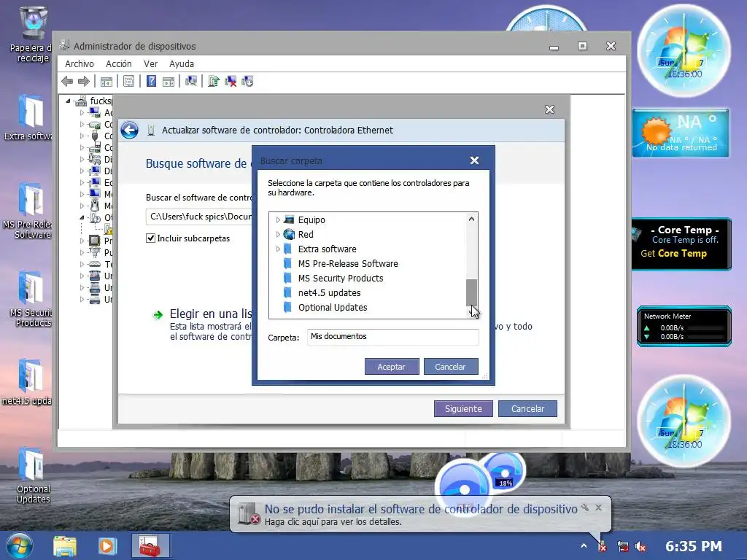Click the taskbar clock showing 6:35 PM
The height and width of the screenshot is (560, 747).
[693, 546]
